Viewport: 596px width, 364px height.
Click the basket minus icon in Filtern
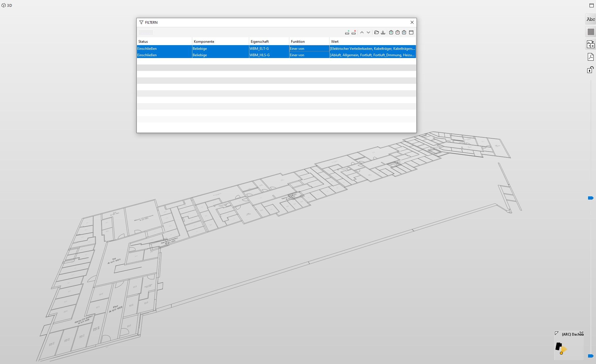click(397, 32)
